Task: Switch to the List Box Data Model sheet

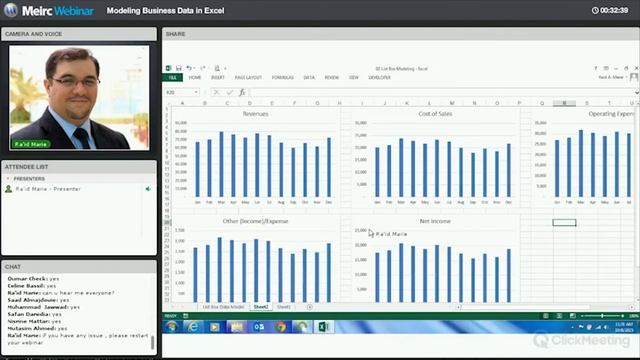Action: [223, 307]
